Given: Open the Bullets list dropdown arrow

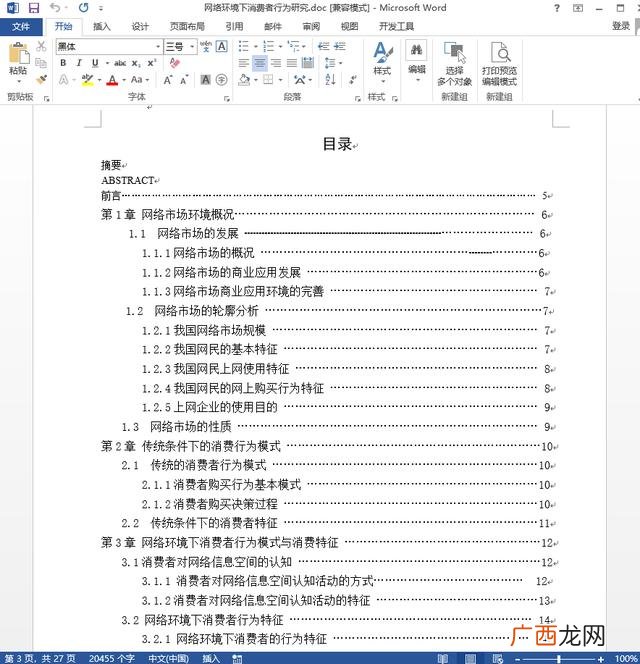Looking at the screenshot, I should (x=256, y=47).
